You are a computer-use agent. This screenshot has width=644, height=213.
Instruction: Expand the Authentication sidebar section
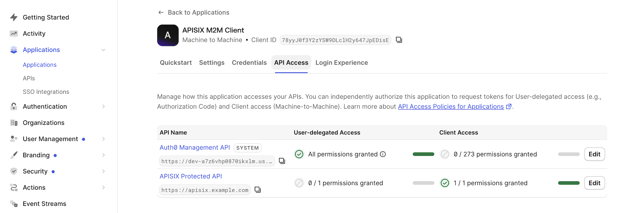tap(103, 106)
